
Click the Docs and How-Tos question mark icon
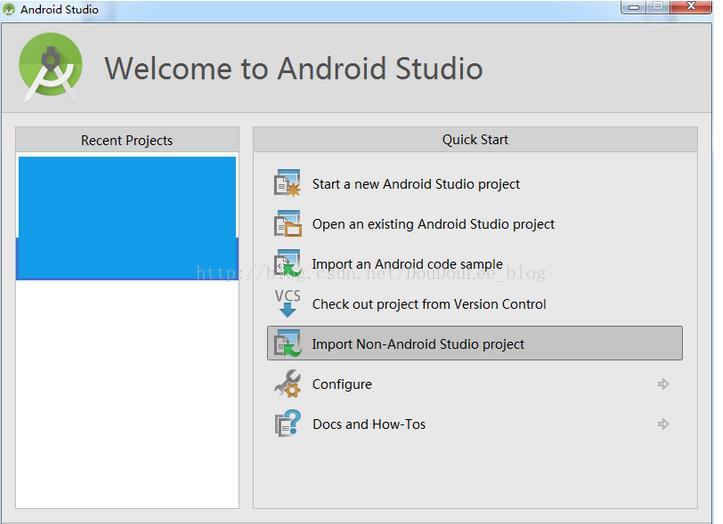coord(287,423)
